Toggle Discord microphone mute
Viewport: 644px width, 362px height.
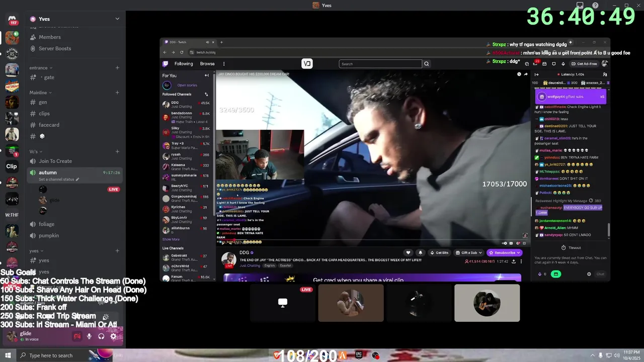(89, 336)
